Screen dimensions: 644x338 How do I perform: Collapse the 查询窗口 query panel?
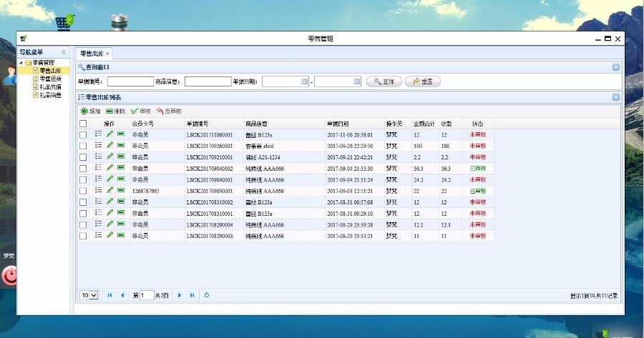pyautogui.click(x=615, y=67)
